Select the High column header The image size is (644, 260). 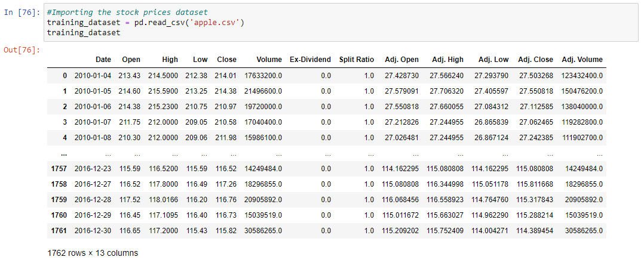pyautogui.click(x=170, y=60)
